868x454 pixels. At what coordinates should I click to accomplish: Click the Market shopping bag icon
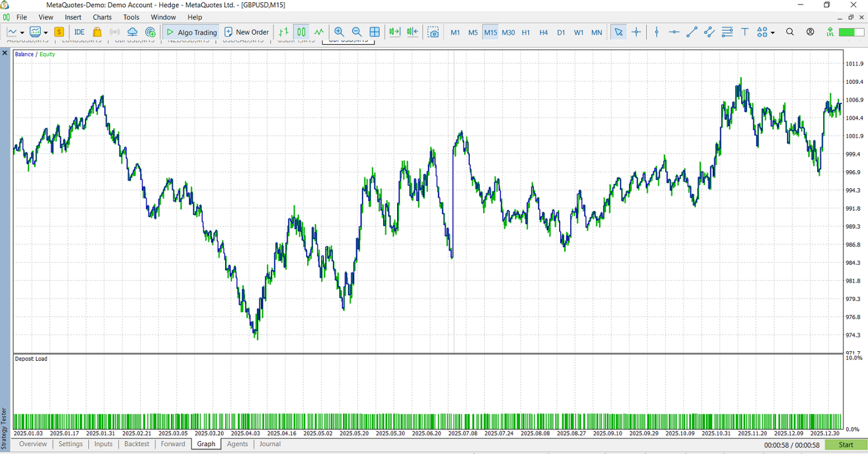click(x=97, y=32)
